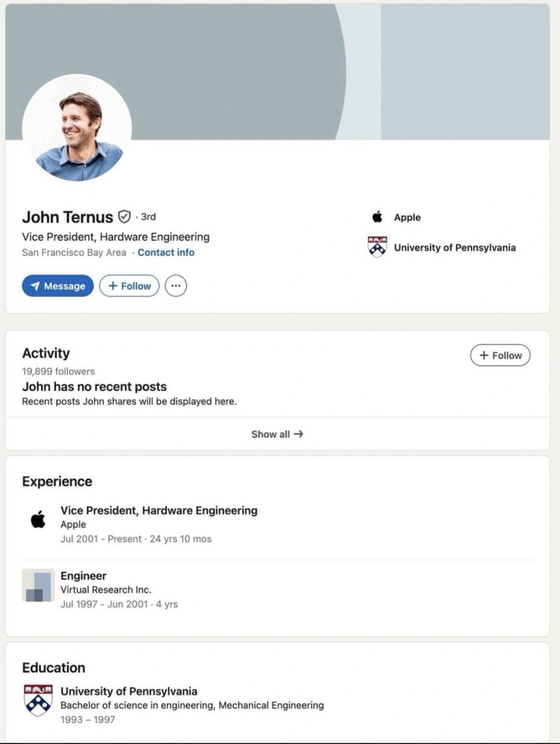The image size is (560, 744).
Task: Select the San Francisco Bay Area location text
Action: tap(74, 252)
